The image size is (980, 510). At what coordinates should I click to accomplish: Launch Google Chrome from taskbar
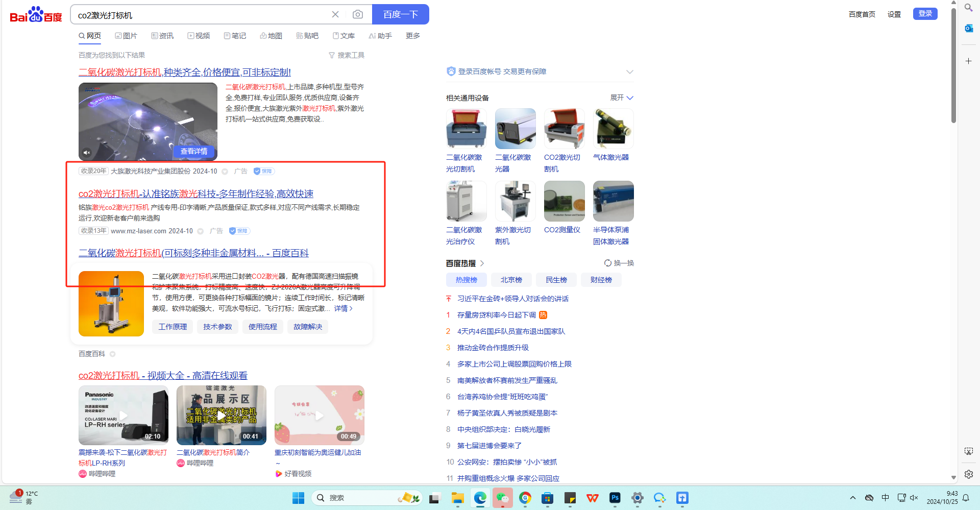[525, 498]
